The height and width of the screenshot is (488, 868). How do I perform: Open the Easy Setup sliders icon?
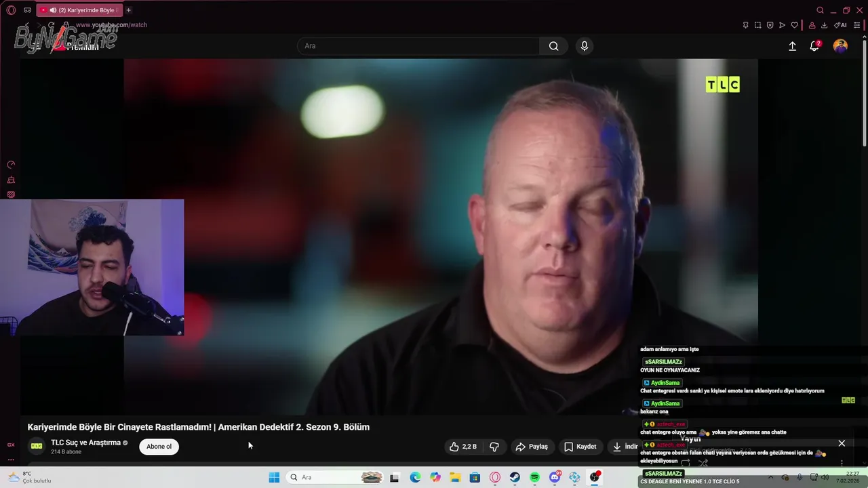point(856,25)
